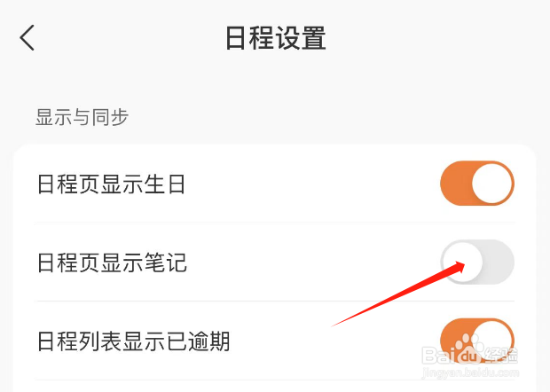This screenshot has width=550, height=392.
Task: Select the 日程页显示笔记 row label
Action: pyautogui.click(x=112, y=263)
